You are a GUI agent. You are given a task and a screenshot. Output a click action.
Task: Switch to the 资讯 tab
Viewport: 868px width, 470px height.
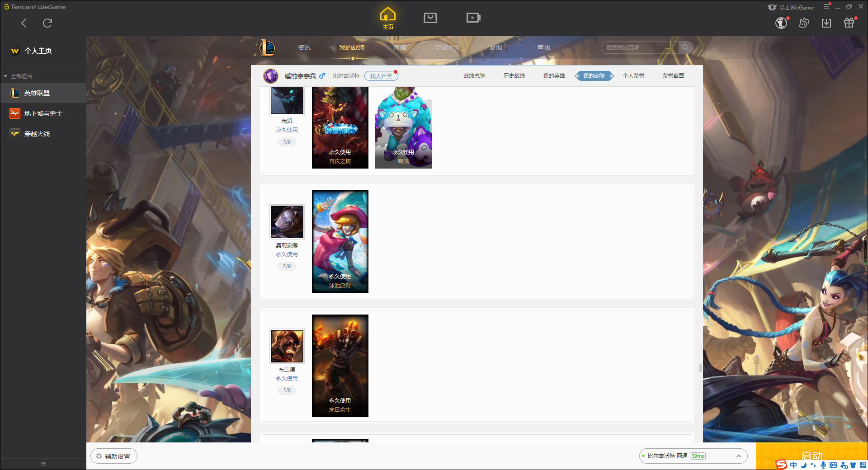pos(304,47)
